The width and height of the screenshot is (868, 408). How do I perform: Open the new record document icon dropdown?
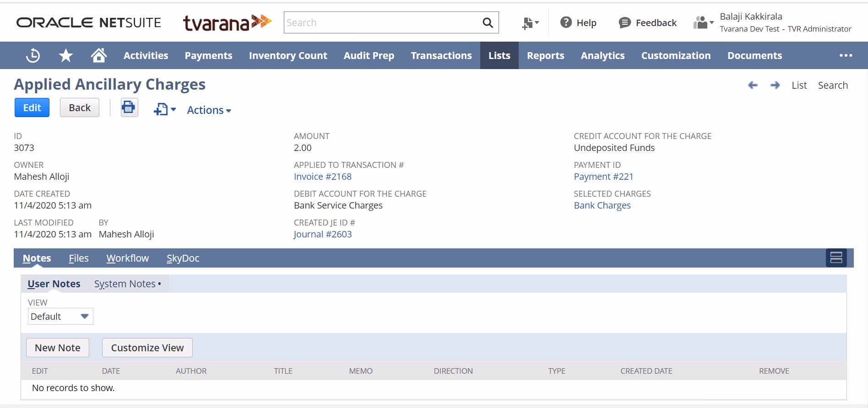pyautogui.click(x=165, y=109)
